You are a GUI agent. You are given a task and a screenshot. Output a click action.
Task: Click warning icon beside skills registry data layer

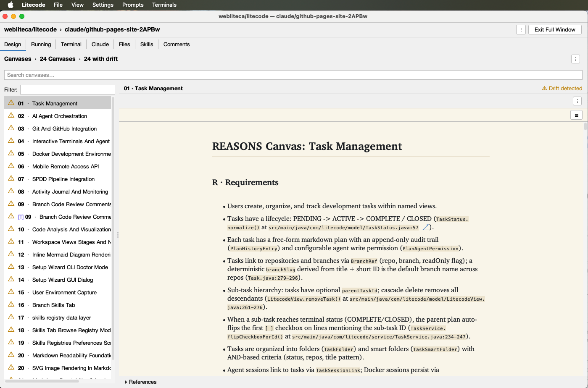[11, 317]
